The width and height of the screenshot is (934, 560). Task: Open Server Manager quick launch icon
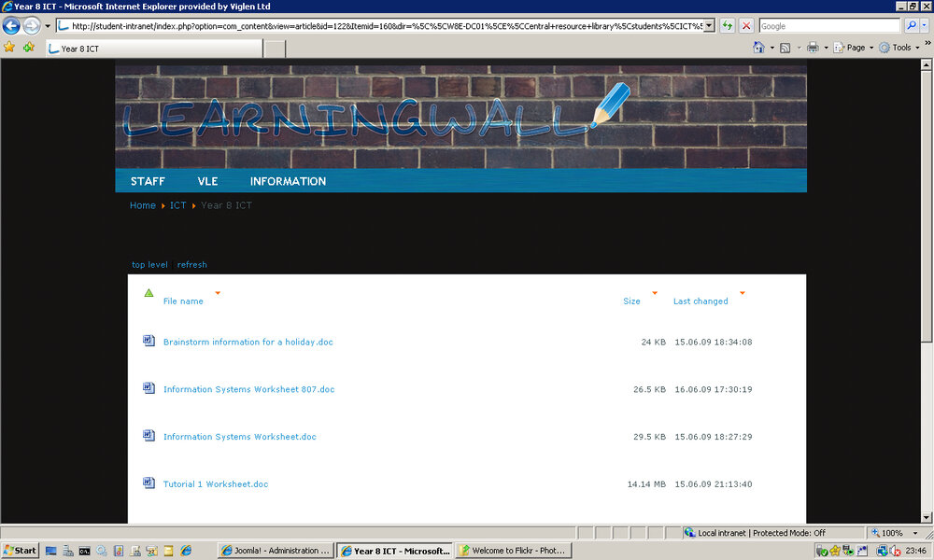68,551
